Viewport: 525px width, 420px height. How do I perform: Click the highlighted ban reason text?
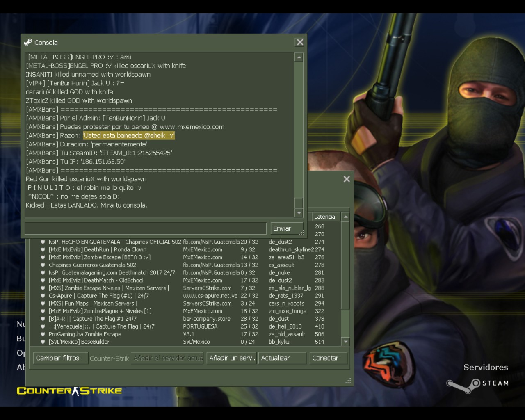(129, 135)
